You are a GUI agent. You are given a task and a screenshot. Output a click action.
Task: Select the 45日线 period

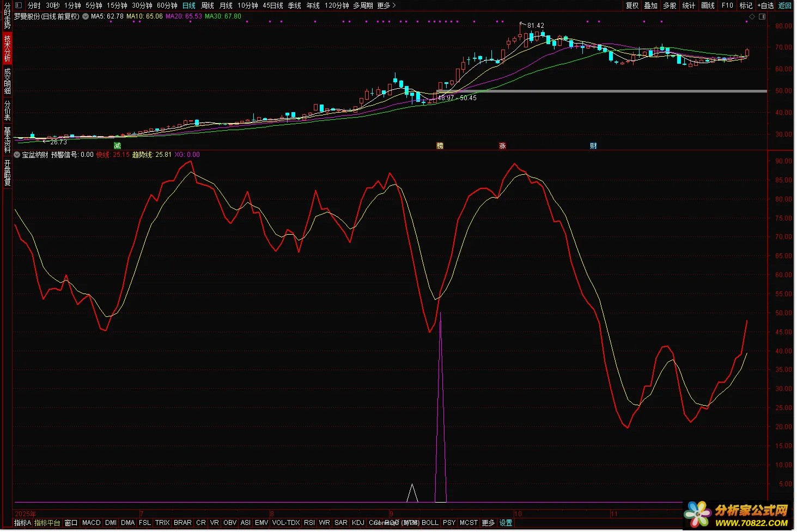[273, 5]
